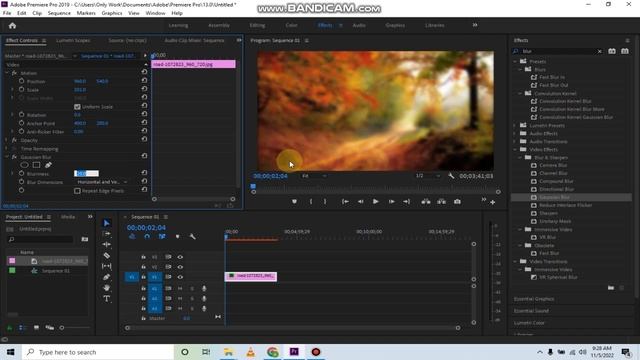Reset the Blurriness parameter

point(144,173)
